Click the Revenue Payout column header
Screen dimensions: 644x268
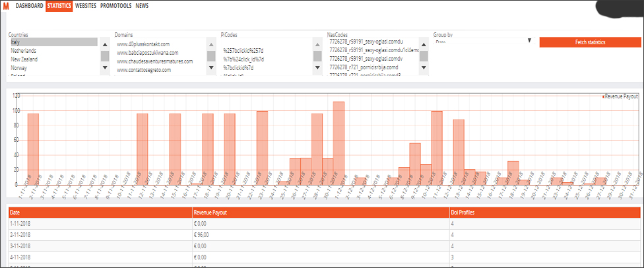[321, 213]
